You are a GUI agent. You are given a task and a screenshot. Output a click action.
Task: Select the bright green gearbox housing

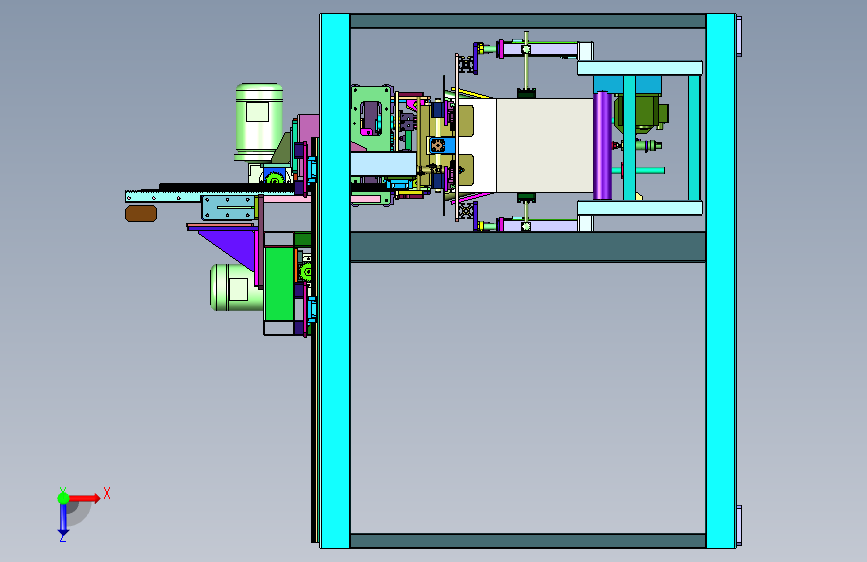[x=279, y=284]
